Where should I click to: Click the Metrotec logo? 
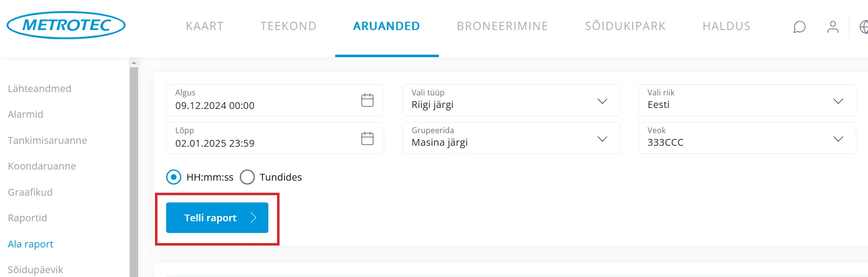66,25
